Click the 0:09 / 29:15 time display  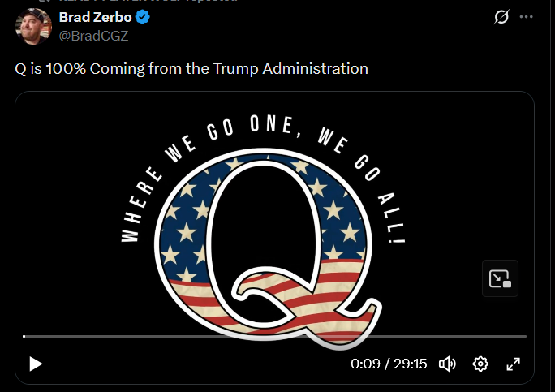click(x=389, y=364)
